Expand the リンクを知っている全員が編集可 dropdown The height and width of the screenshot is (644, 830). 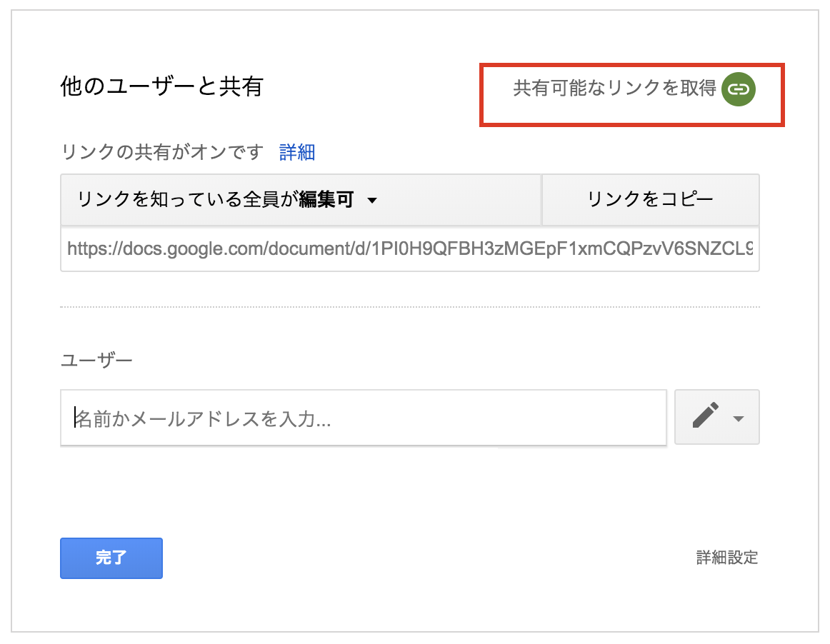click(301, 199)
